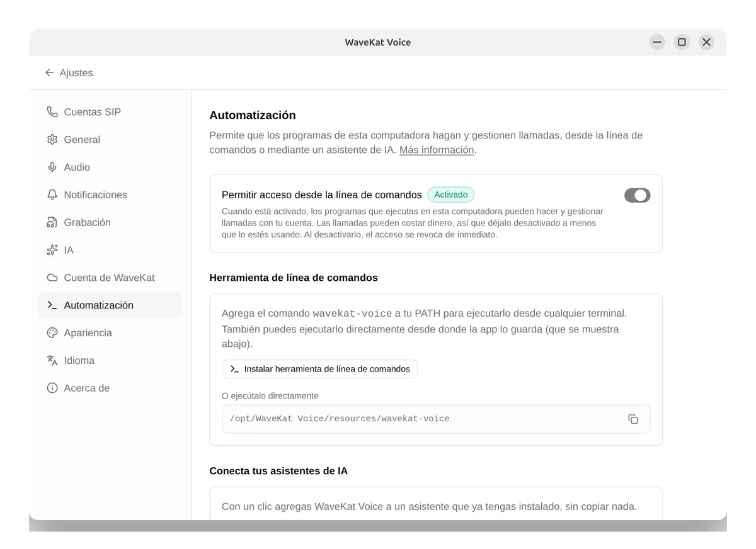Image resolution: width=756 pixels, height=549 pixels.
Task: Click the Automatización page heading
Action: coord(253,115)
